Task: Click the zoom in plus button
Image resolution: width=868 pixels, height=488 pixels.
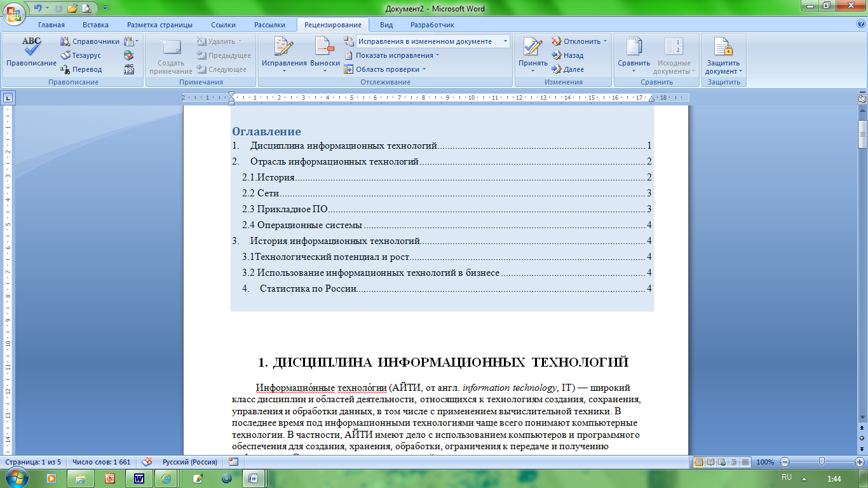Action: pos(860,462)
